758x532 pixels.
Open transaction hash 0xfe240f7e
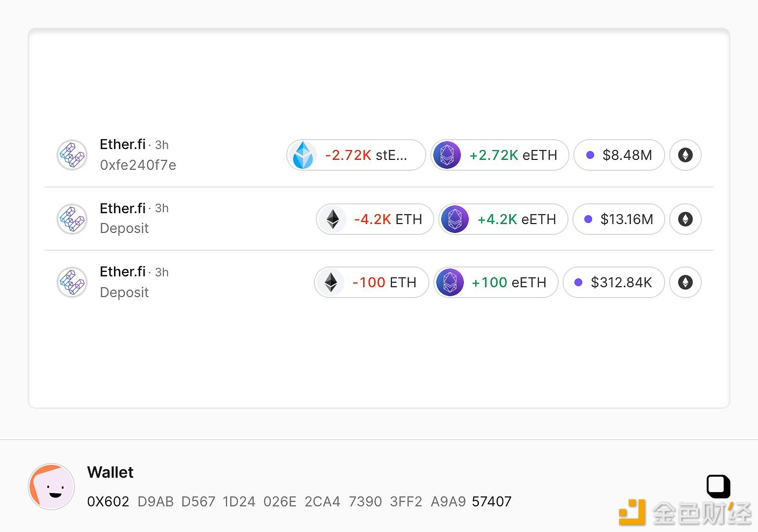point(138,165)
